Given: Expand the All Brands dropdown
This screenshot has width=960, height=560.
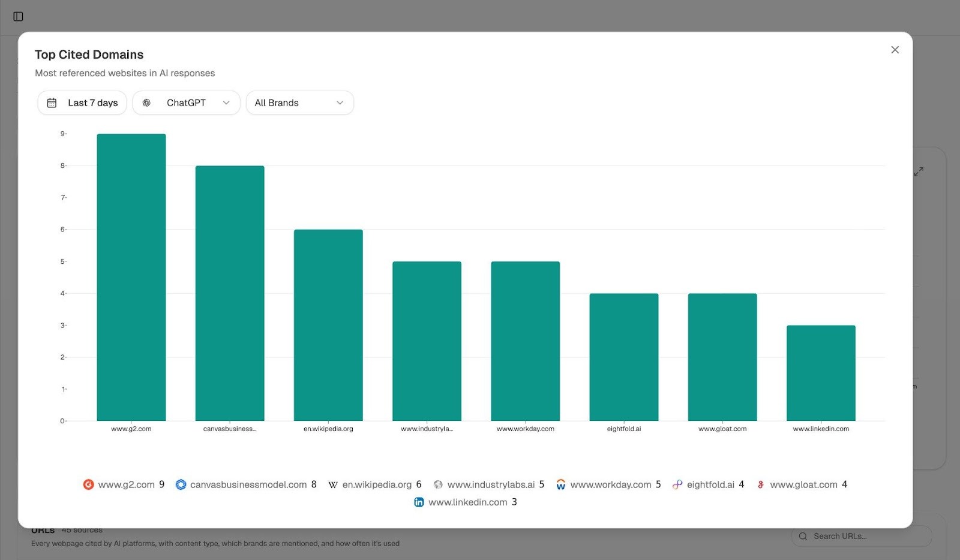Looking at the screenshot, I should [299, 103].
